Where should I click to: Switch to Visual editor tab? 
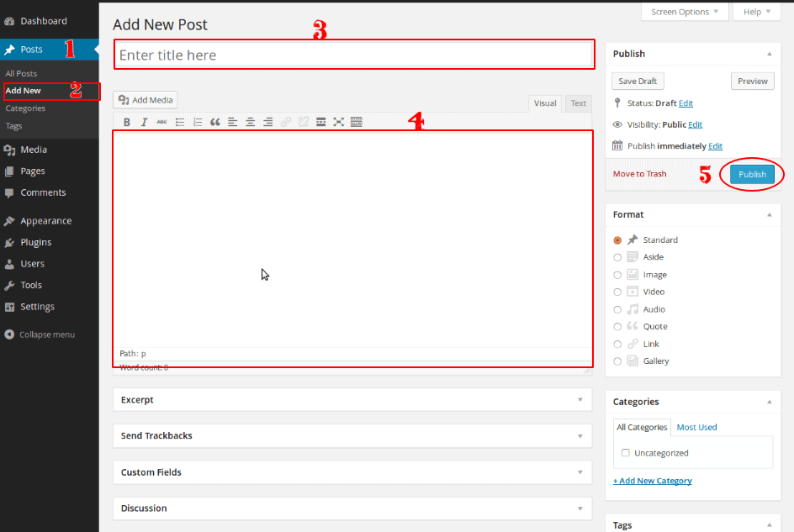(x=545, y=103)
